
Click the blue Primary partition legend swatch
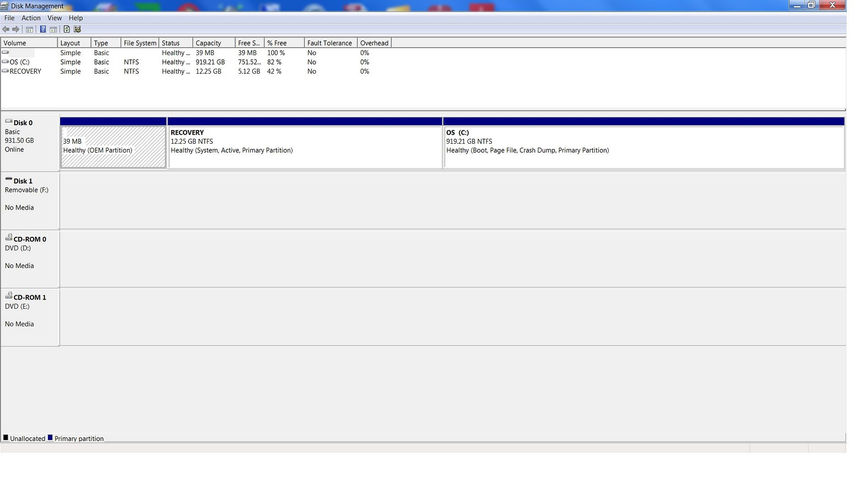click(x=50, y=438)
